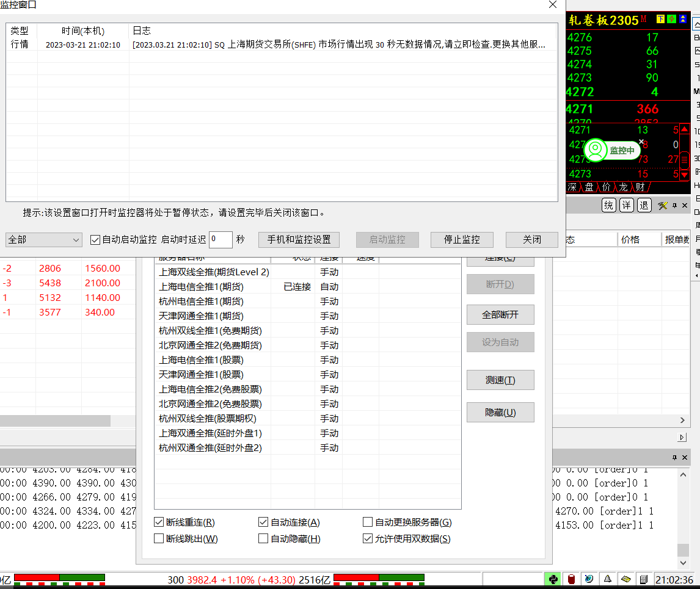Click the red database cylinder icon
Viewport: 700px width, 589px height.
572,579
